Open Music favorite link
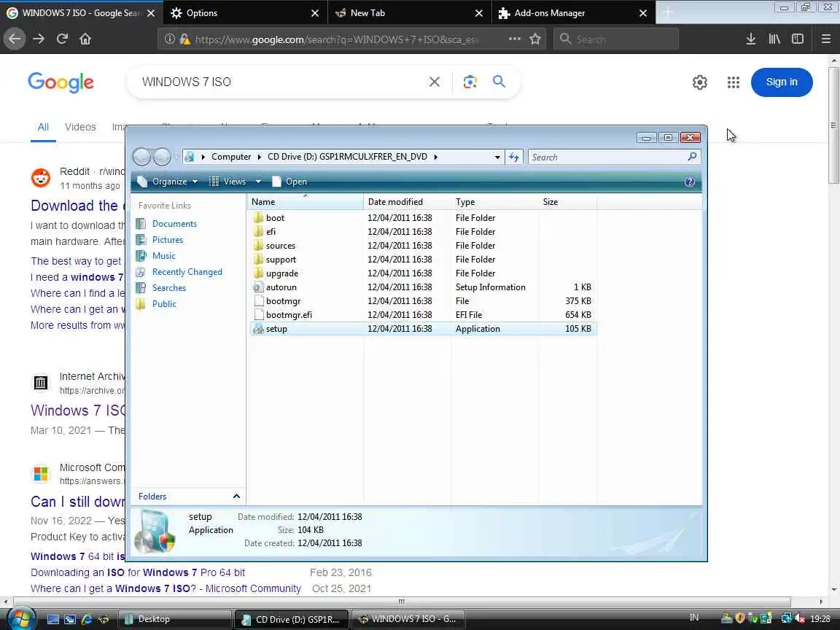 tap(163, 255)
